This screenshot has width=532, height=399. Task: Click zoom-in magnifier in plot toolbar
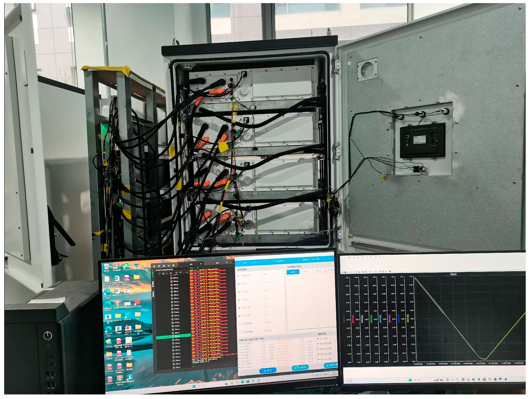coord(366,272)
